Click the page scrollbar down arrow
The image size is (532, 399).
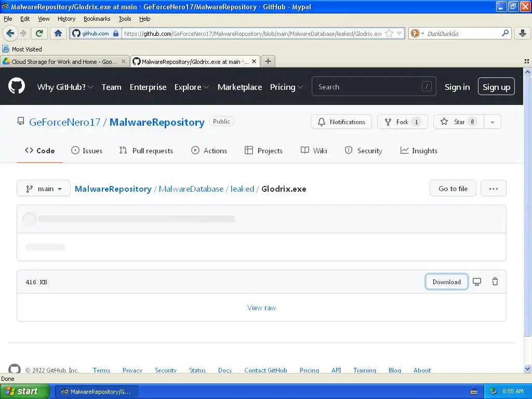click(527, 368)
